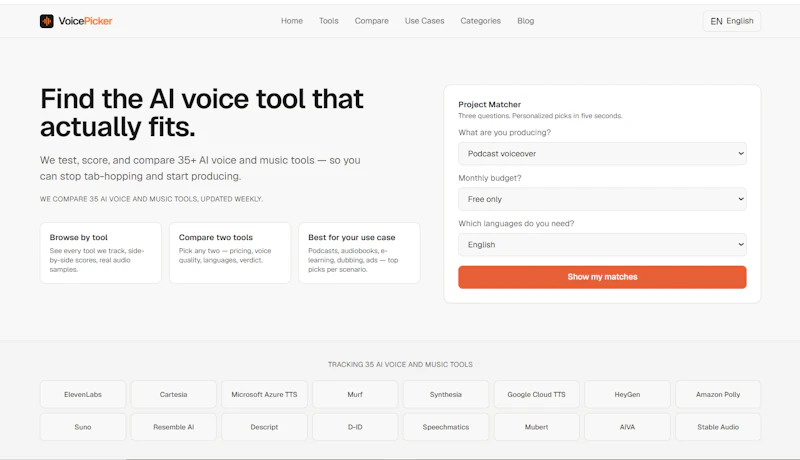
Task: Click the 'Which languages do you need?' label
Action: 516,223
